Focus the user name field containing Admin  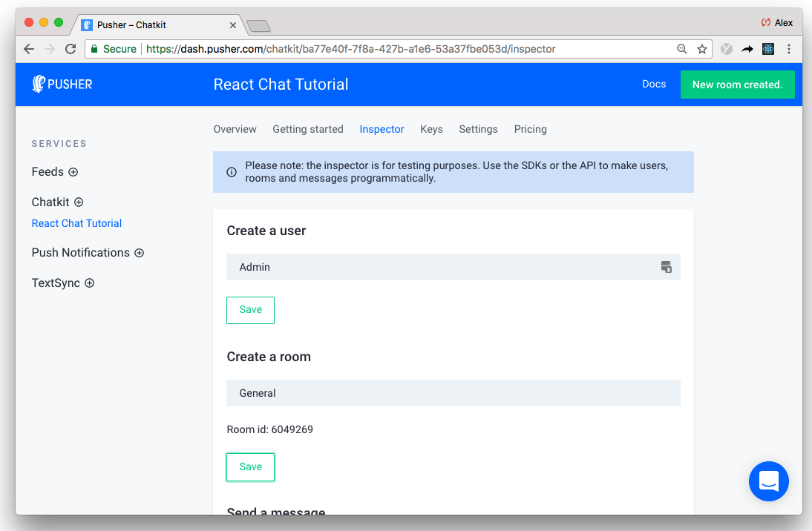(453, 267)
